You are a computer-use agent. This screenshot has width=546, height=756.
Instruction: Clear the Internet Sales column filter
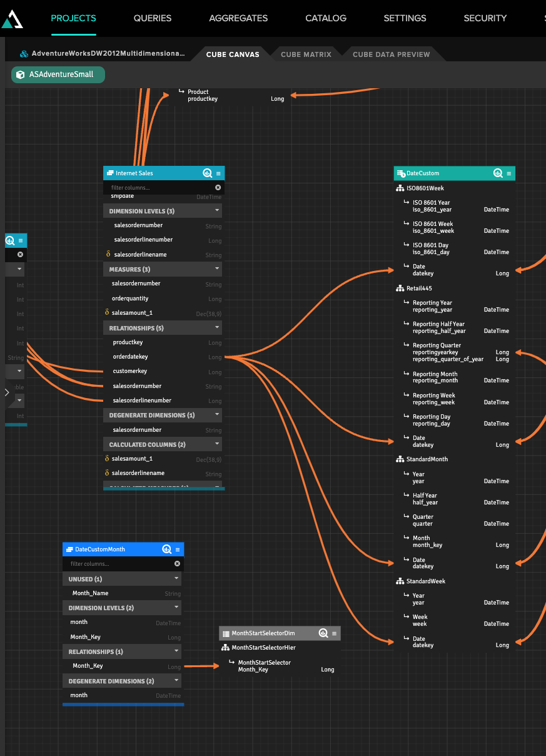coord(218,187)
